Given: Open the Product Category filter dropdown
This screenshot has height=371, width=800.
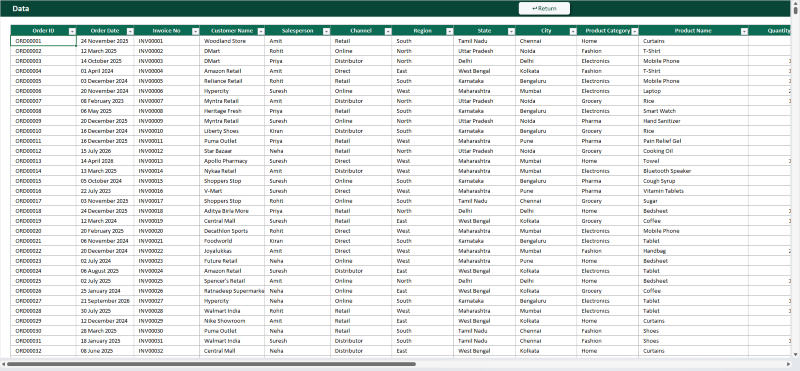Looking at the screenshot, I should (x=635, y=31).
